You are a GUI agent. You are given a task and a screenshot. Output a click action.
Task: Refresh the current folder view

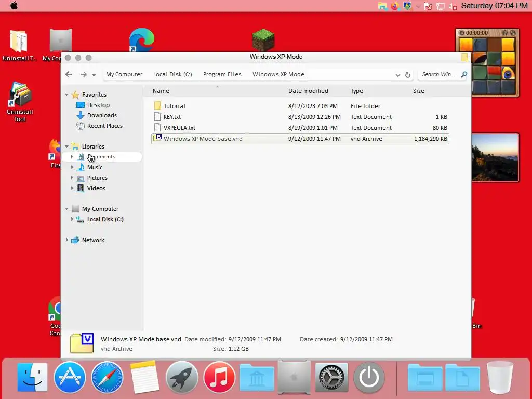pyautogui.click(x=408, y=75)
